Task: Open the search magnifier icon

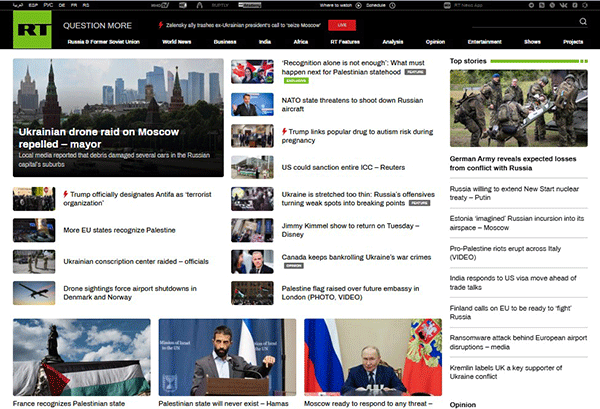Action: coord(583,21)
